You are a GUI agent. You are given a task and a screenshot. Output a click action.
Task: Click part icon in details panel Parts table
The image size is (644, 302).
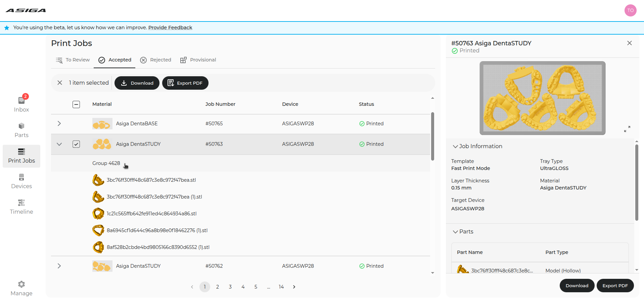463,269
